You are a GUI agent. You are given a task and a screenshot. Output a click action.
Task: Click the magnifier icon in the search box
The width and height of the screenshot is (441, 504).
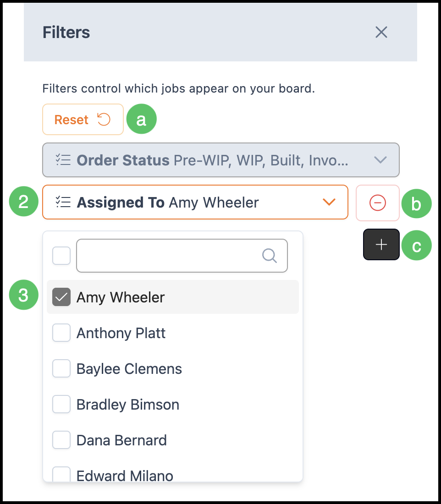[270, 256]
